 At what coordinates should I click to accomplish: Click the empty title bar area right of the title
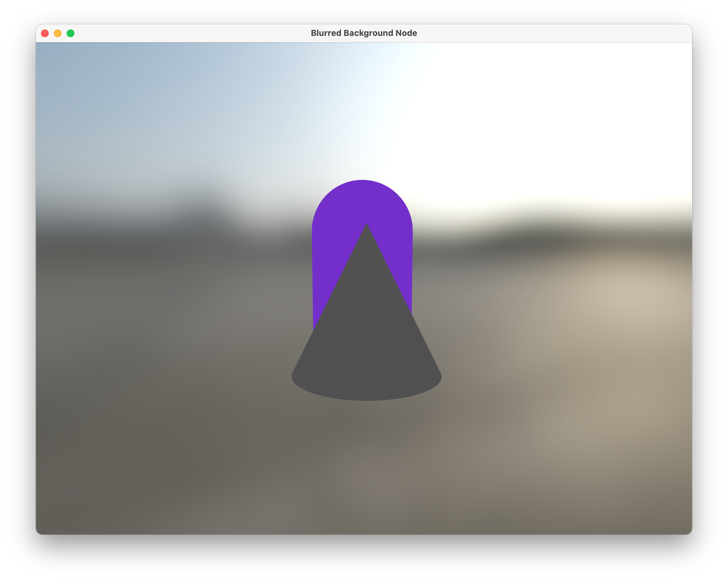click(557, 33)
